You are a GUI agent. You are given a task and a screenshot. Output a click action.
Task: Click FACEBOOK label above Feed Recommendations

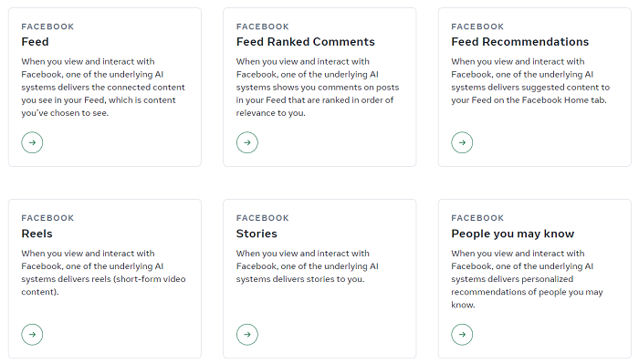tap(477, 26)
